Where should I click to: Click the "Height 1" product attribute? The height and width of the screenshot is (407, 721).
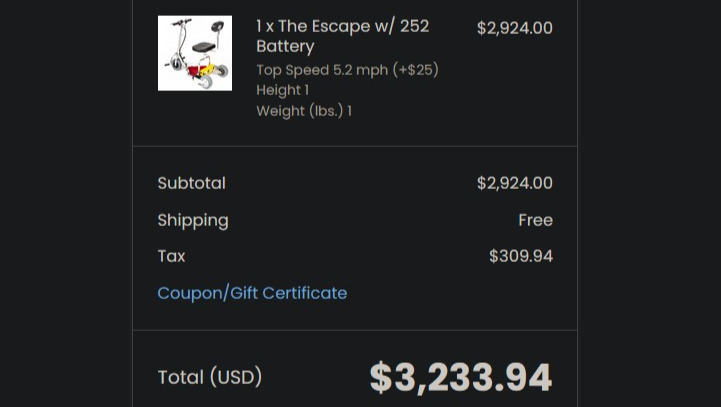(282, 90)
